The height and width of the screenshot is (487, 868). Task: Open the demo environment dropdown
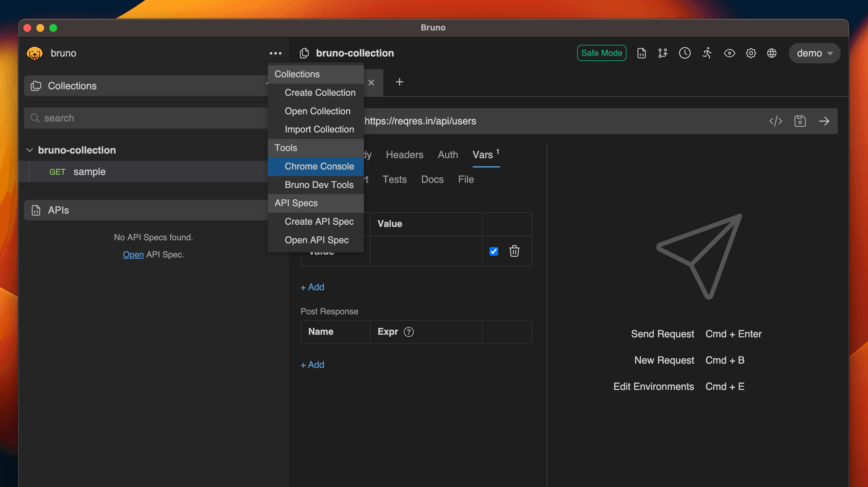point(814,53)
